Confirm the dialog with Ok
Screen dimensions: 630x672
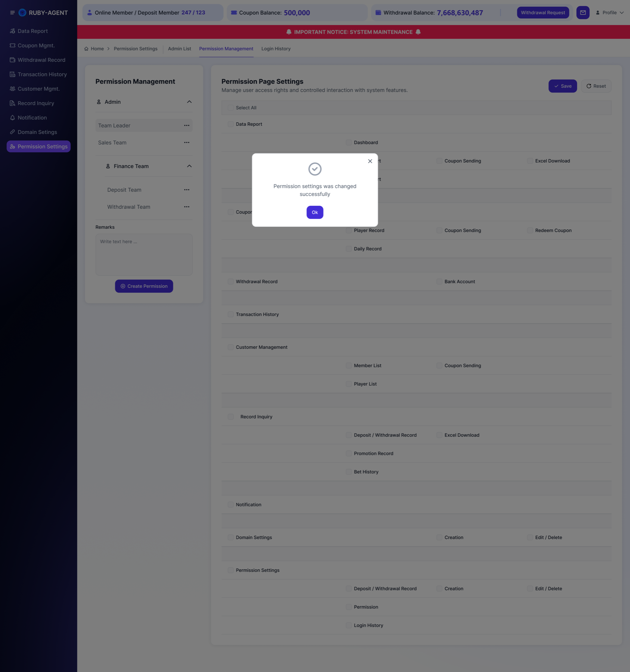click(315, 212)
